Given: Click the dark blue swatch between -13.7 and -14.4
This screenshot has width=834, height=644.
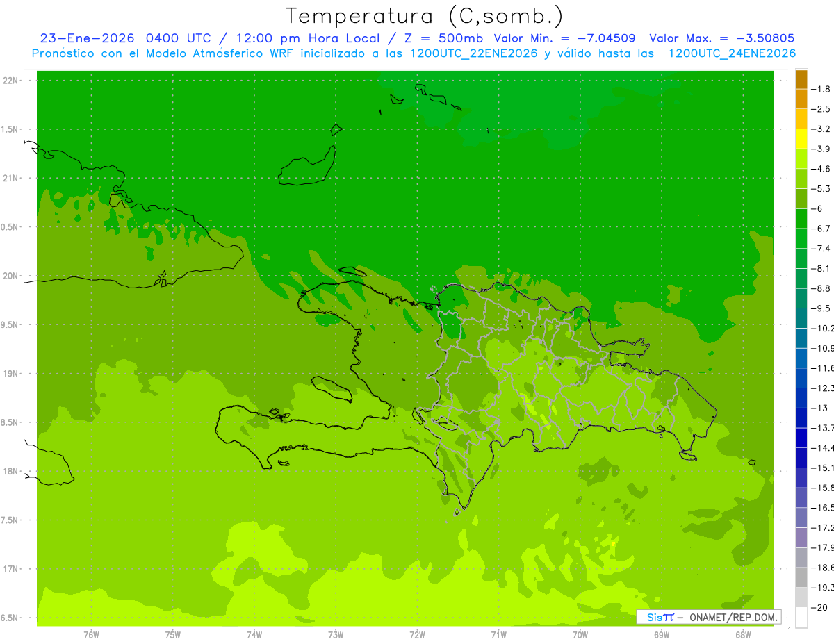Looking at the screenshot, I should tap(801, 438).
